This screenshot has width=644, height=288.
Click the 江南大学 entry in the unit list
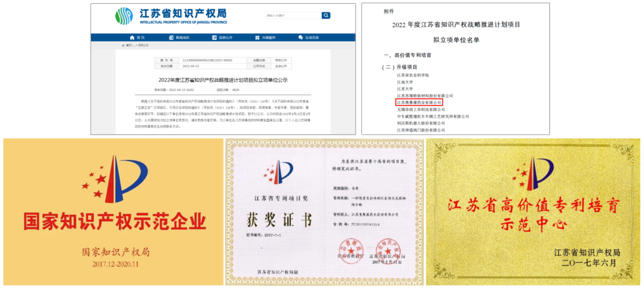tap(405, 82)
